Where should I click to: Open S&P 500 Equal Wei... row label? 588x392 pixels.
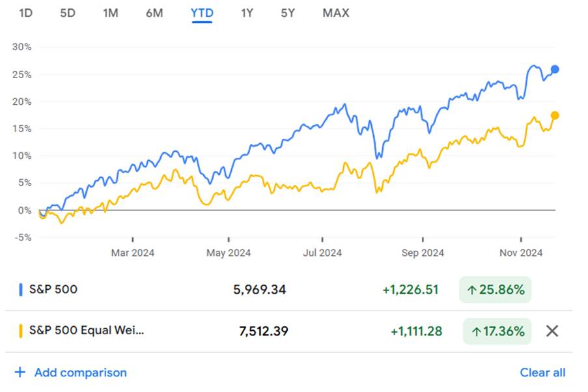coord(87,331)
